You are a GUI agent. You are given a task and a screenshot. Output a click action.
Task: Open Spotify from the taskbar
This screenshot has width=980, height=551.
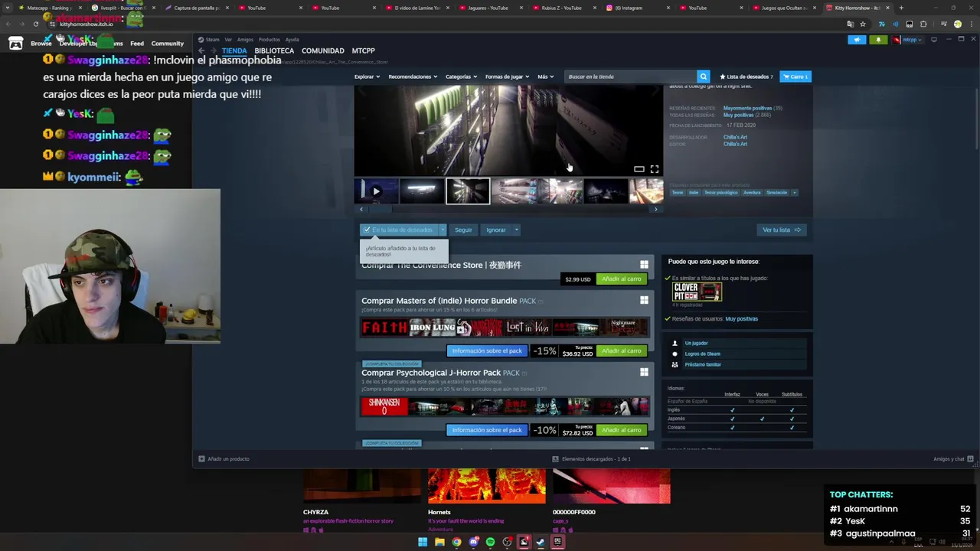(x=490, y=542)
